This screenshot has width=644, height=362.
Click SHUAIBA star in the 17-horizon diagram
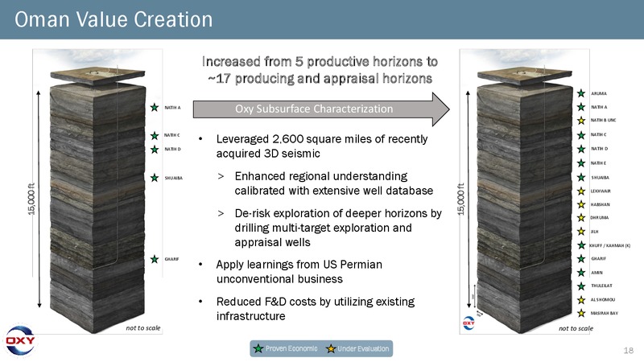(580, 177)
